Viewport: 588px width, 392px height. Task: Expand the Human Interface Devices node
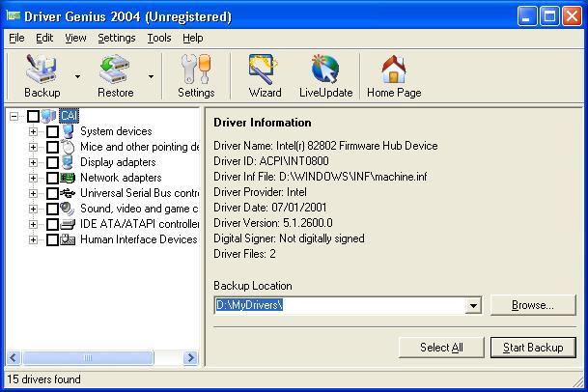[x=33, y=240]
